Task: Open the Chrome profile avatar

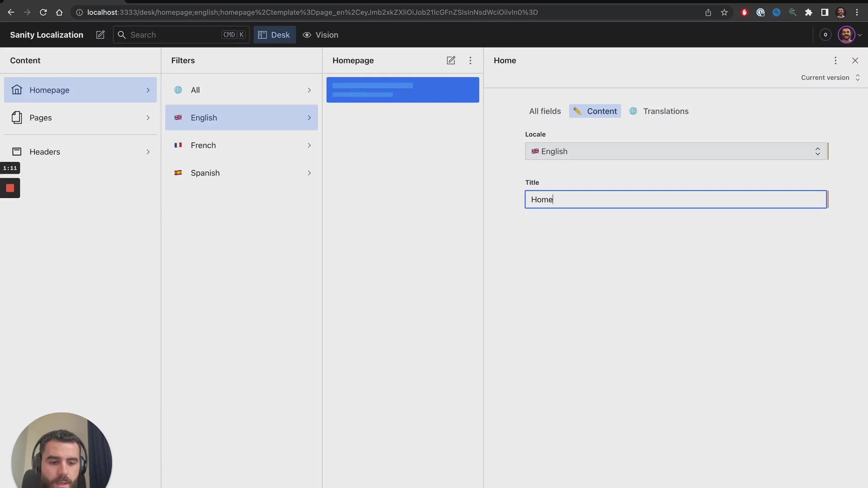Action: point(841,12)
